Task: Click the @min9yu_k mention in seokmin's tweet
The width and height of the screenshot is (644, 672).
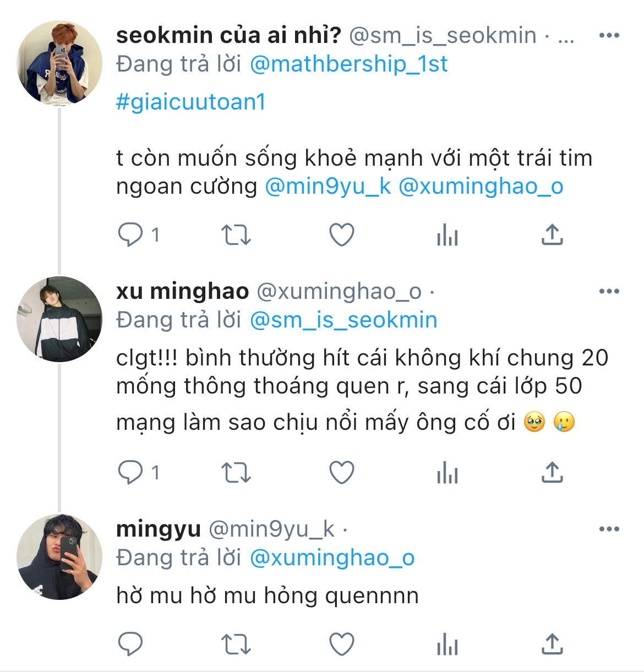Action: 328,187
